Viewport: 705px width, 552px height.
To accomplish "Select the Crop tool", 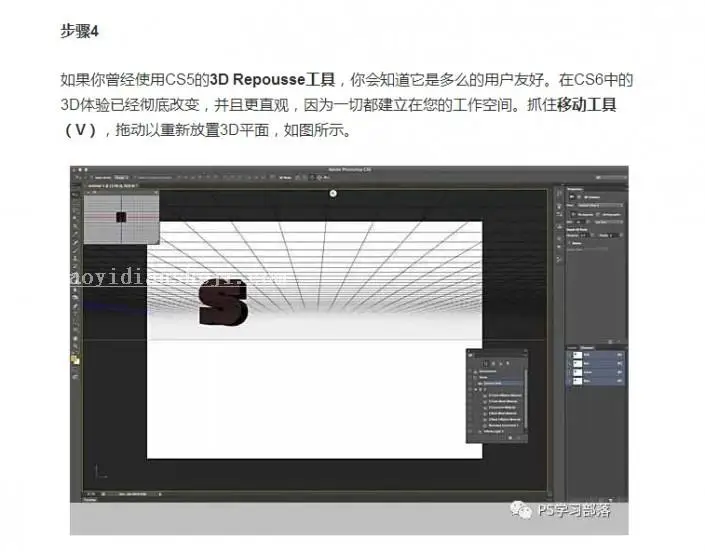I will tap(75, 226).
